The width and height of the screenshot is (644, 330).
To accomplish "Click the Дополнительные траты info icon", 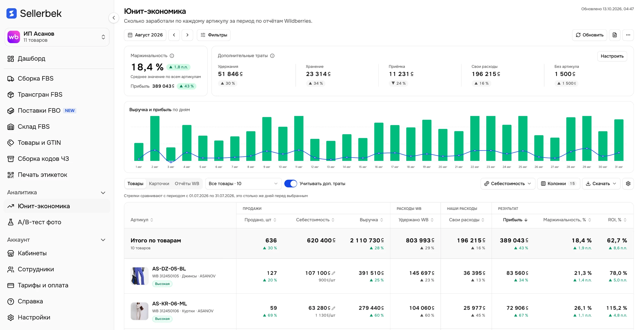I will click(x=272, y=56).
